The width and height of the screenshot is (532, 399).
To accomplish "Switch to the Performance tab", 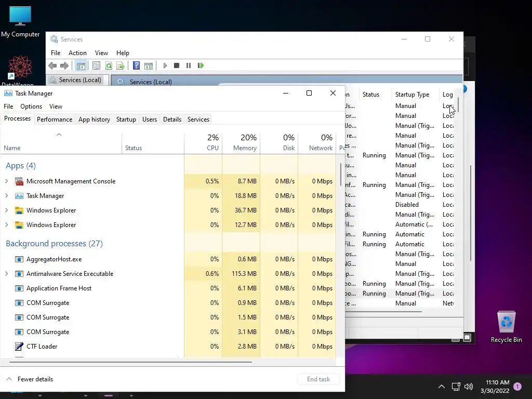I will tap(55, 119).
